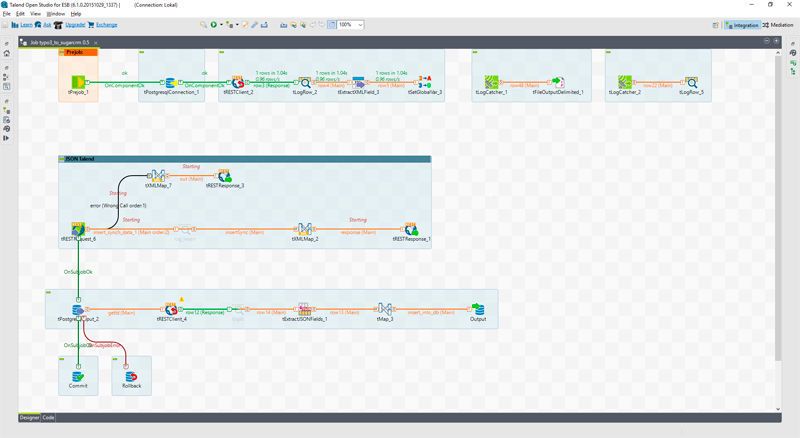This screenshot has height=438, width=800.
Task: Select the tPostgresqlInput_2 component
Action: [x=78, y=309]
